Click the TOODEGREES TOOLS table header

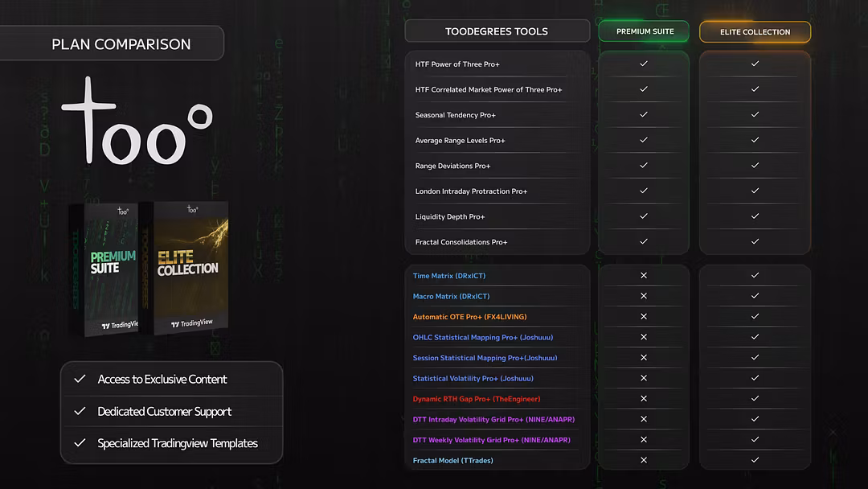497,31
